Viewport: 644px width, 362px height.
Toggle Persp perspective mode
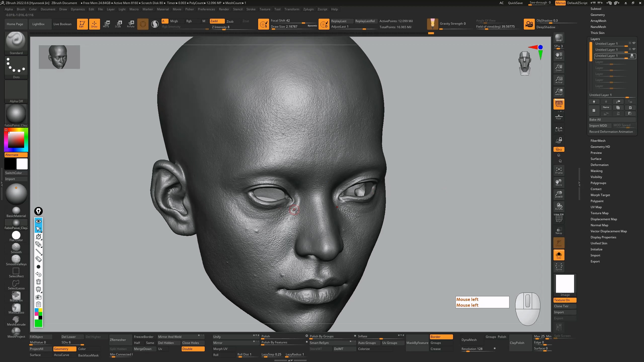tap(559, 104)
